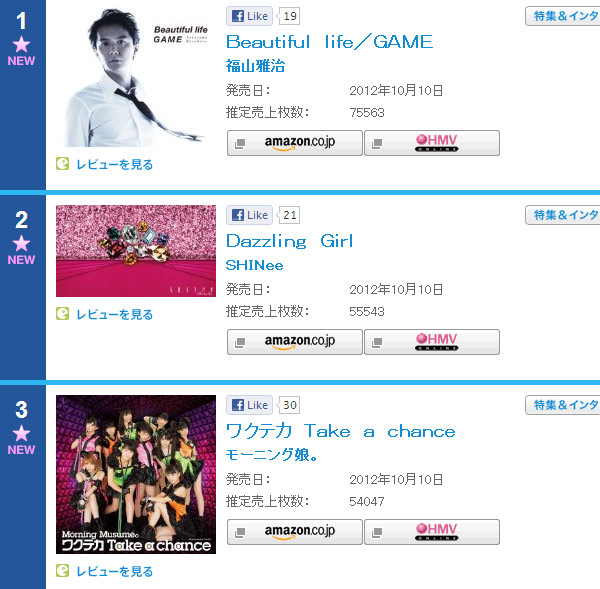Open the Beautiful life/GAME title link
The image size is (600, 589).
tap(329, 42)
